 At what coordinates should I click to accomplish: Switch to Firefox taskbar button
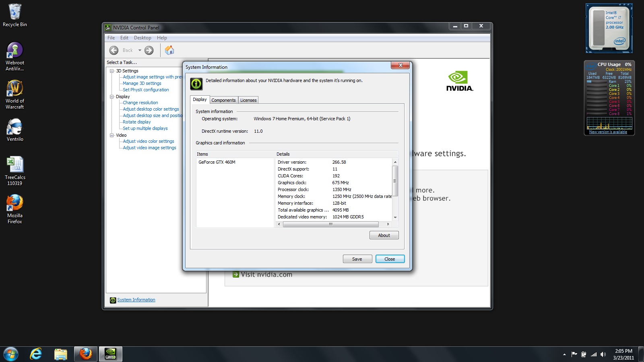click(85, 354)
